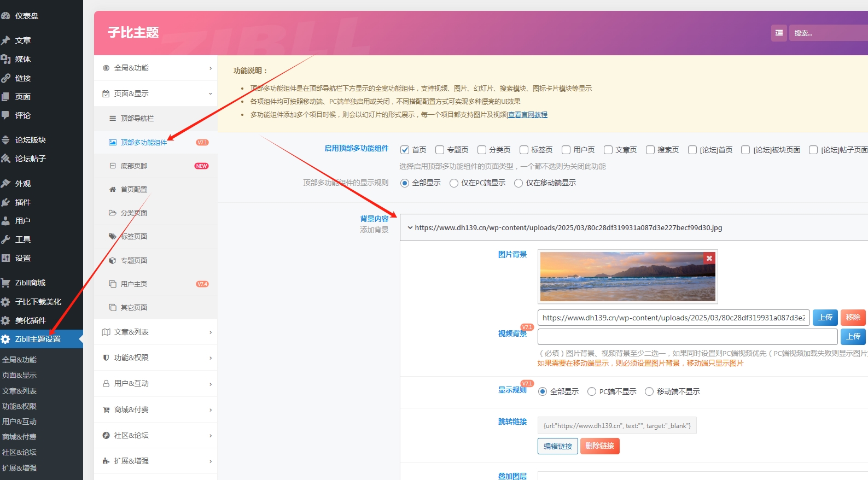Click the video background URL input field
The image size is (868, 480).
coord(688,336)
